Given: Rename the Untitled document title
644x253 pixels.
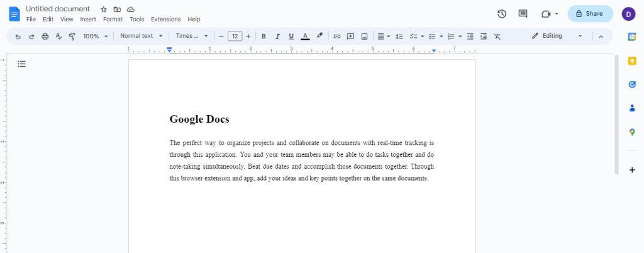Looking at the screenshot, I should 58,9.
